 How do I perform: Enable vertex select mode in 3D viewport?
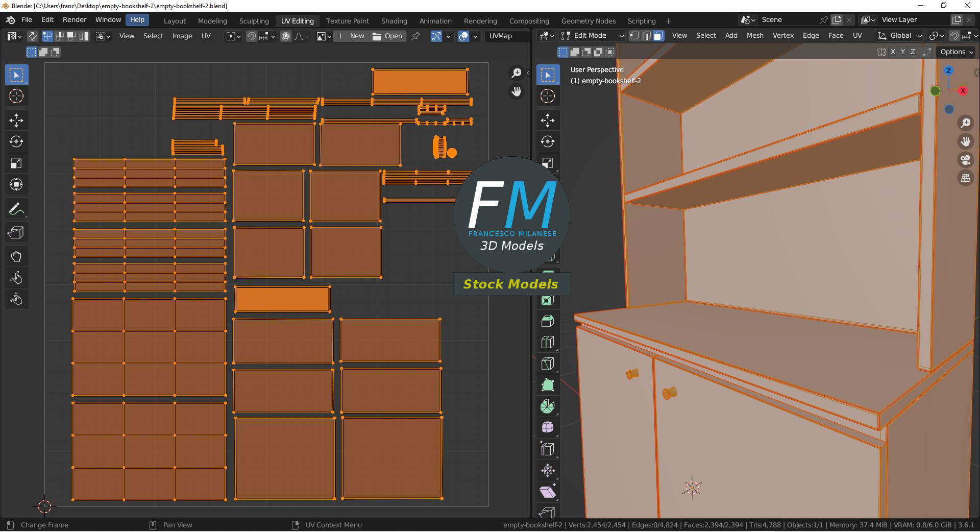click(x=634, y=36)
